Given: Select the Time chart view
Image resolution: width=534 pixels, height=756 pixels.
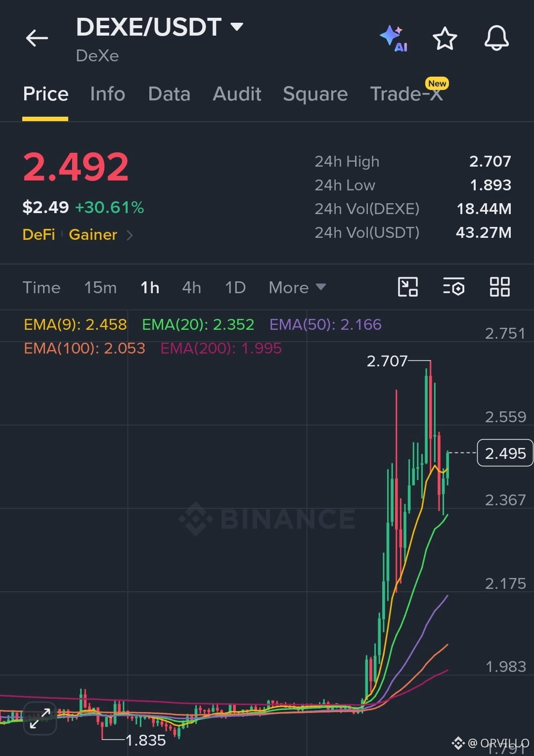Looking at the screenshot, I should [42, 287].
